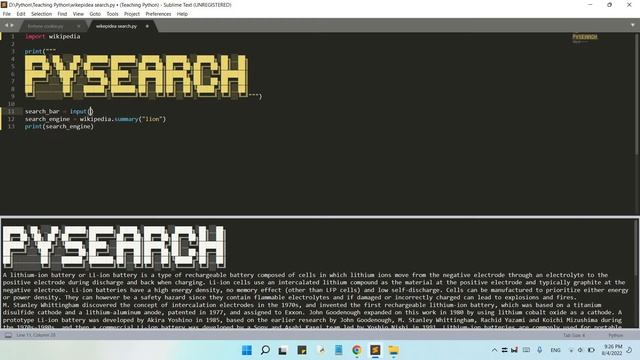Image resolution: width=640 pixels, height=360 pixels.
Task: Open network quick settings icon
Action: (x=571, y=350)
